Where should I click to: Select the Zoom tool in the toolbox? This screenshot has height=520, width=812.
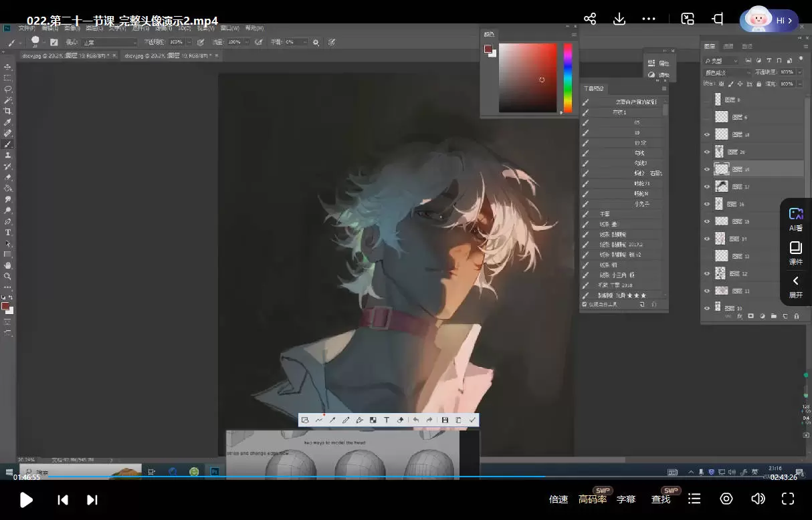pyautogui.click(x=8, y=276)
